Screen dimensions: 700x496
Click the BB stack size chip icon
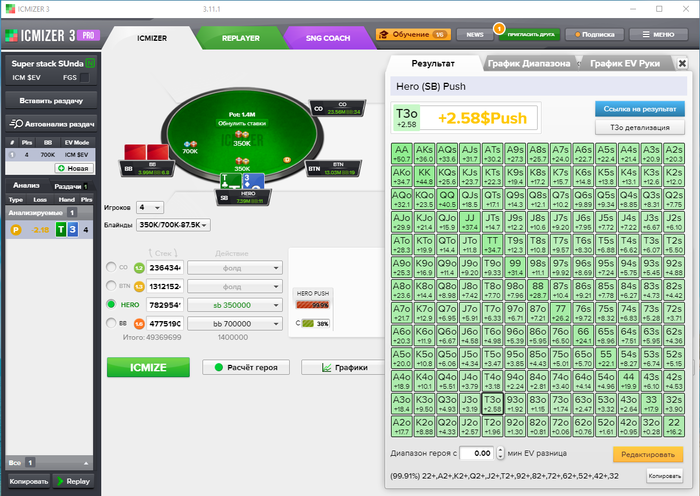pos(139,324)
